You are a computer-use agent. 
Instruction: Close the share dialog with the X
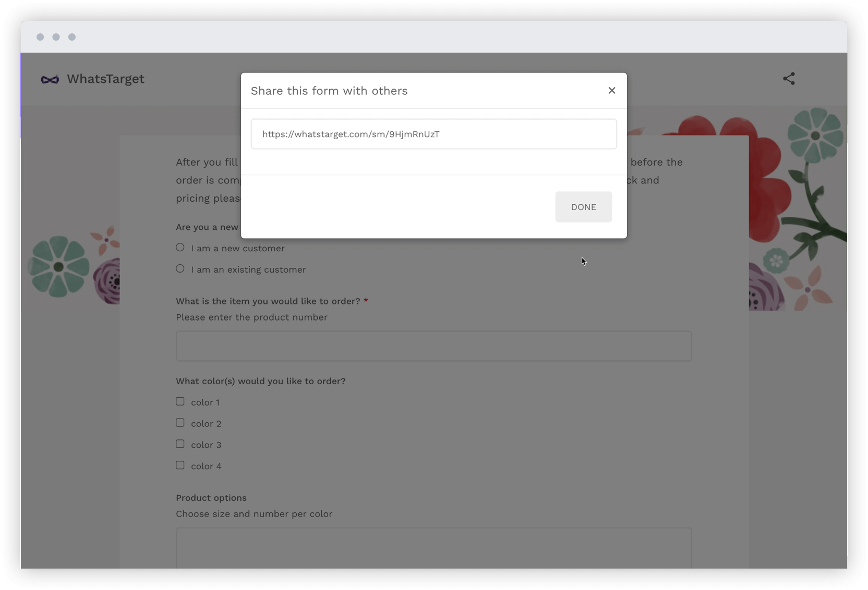pos(611,90)
